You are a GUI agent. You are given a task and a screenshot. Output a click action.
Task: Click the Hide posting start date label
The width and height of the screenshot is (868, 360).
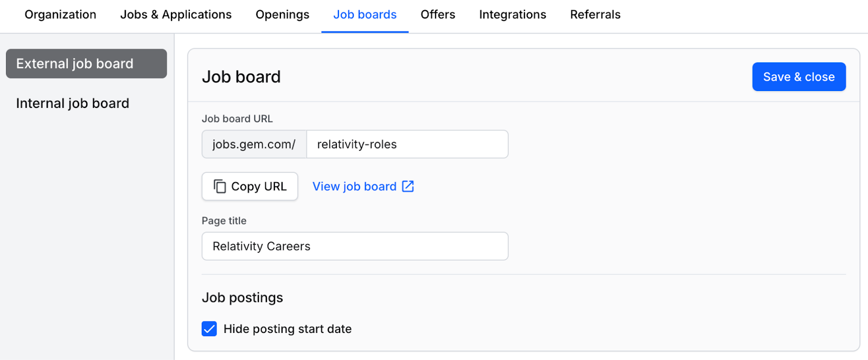288,329
